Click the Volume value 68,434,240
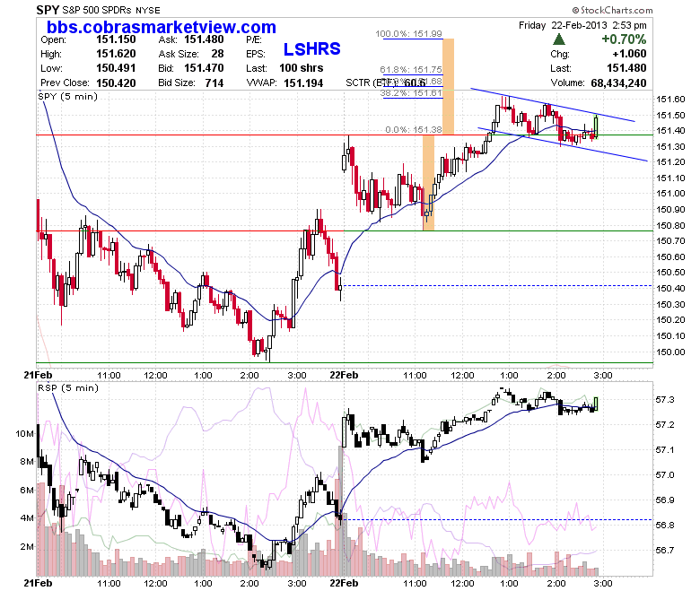 (618, 83)
